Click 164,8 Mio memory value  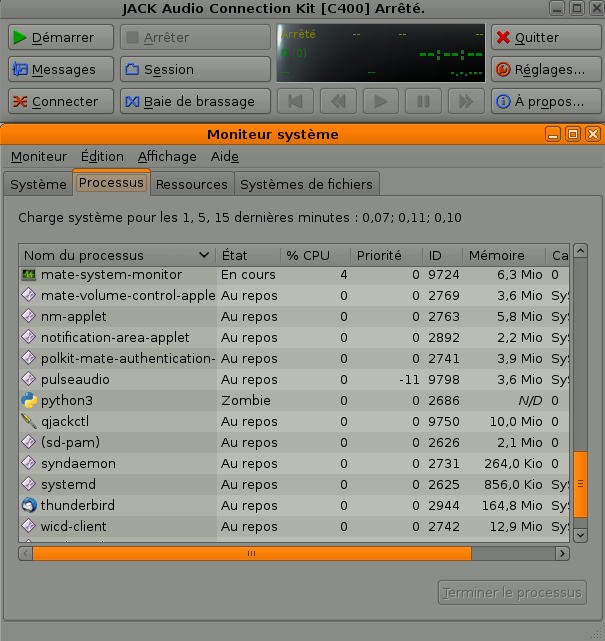coord(512,505)
